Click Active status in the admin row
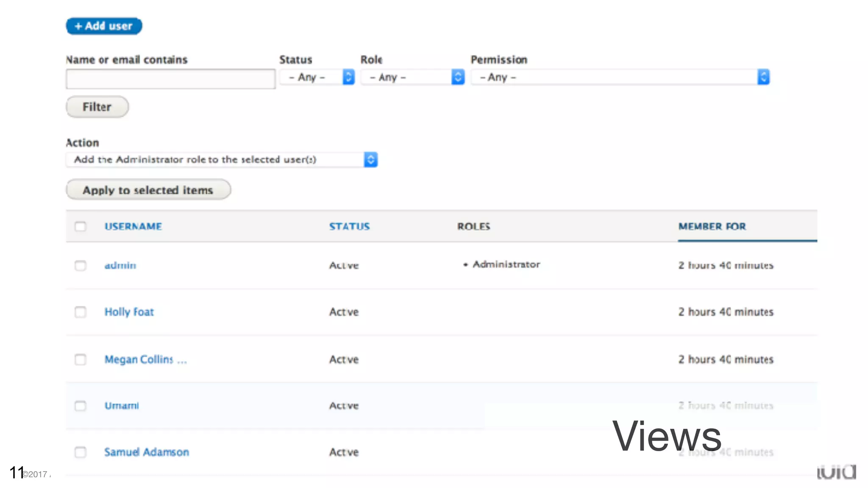Image resolution: width=868 pixels, height=488 pixels. (x=344, y=266)
